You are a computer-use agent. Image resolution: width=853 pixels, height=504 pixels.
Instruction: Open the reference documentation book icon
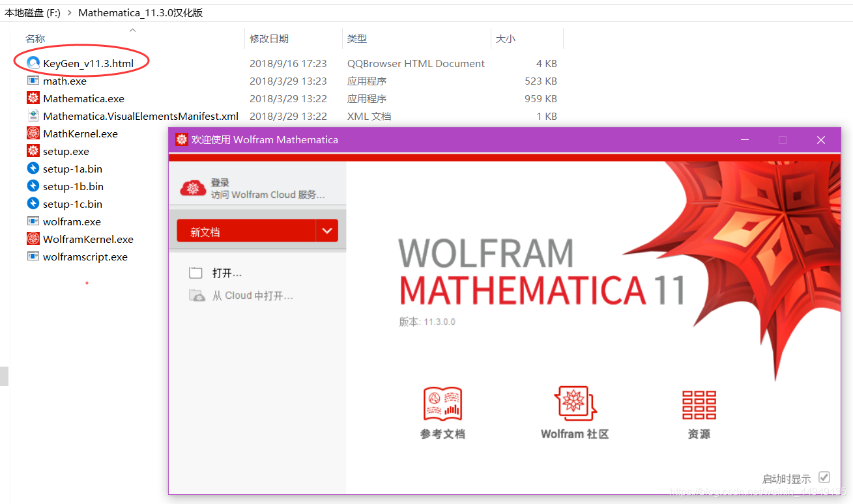click(442, 403)
